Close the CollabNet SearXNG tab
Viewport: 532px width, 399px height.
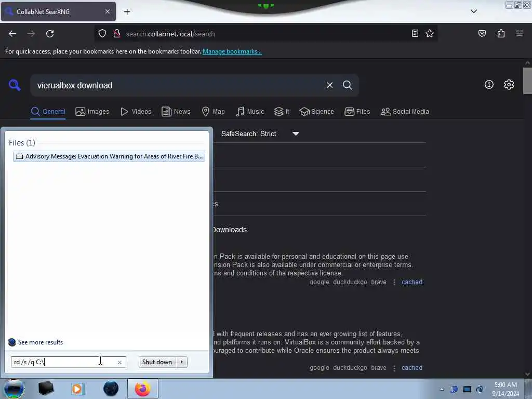pyautogui.click(x=107, y=11)
